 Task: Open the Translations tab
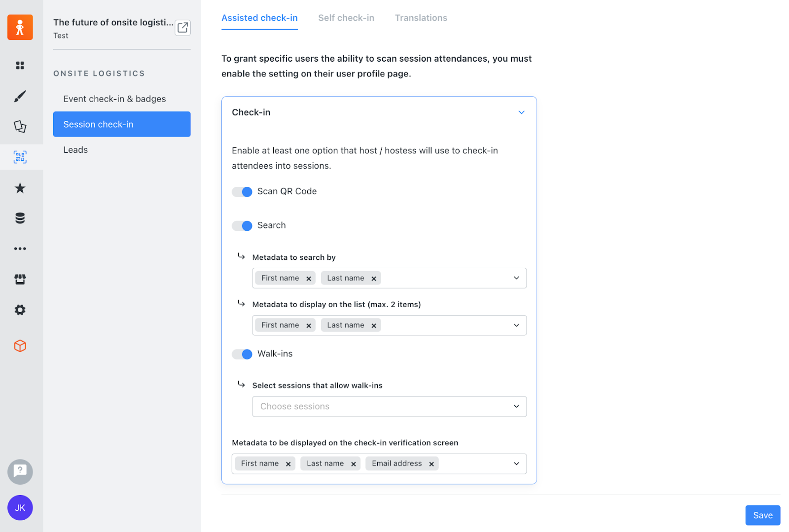421,18
